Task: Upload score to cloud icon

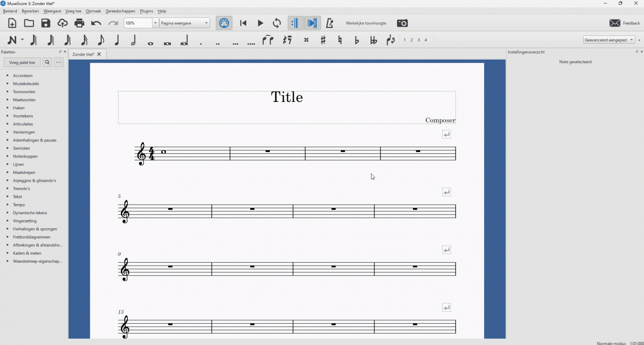Action: pos(63,23)
